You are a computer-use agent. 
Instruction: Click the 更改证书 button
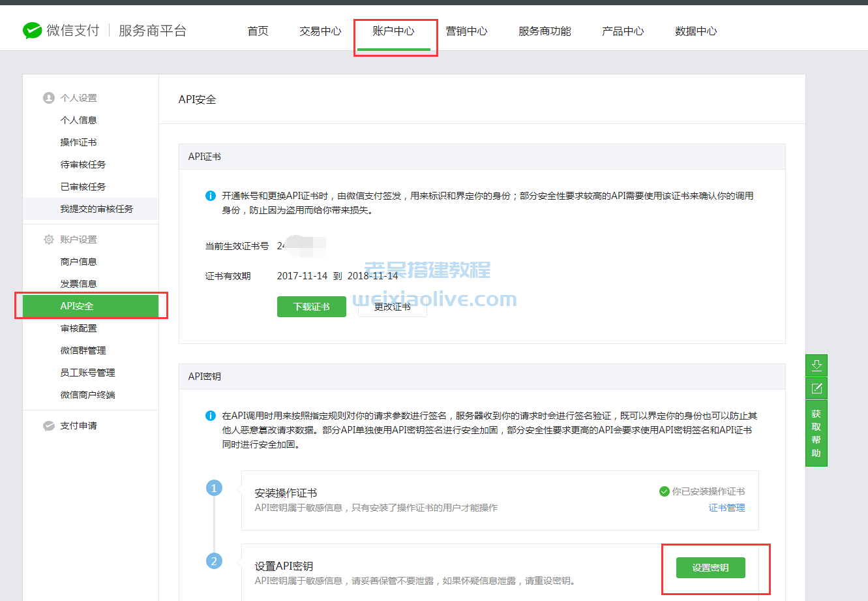pyautogui.click(x=392, y=307)
